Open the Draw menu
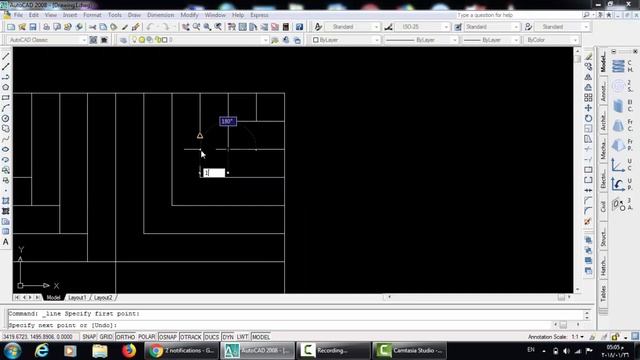Viewport: 640px width, 360px height. coord(134,15)
